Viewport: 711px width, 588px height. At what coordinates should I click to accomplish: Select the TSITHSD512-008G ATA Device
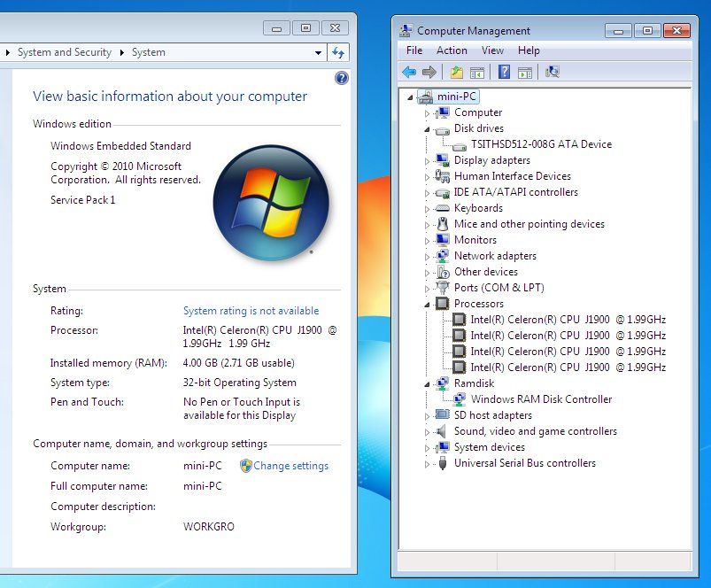541,144
